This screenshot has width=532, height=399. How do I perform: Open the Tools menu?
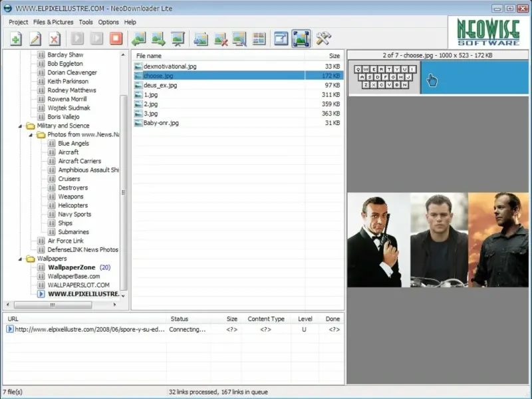tap(86, 22)
